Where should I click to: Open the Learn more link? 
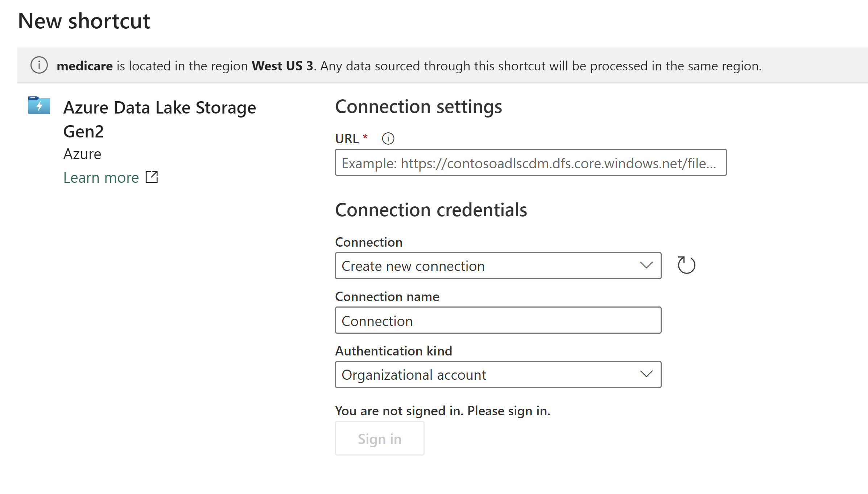101,178
